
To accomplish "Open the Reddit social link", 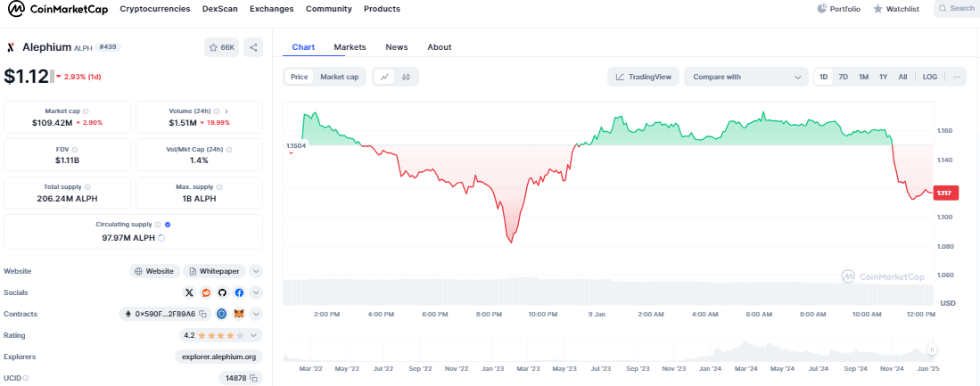I will pos(206,292).
